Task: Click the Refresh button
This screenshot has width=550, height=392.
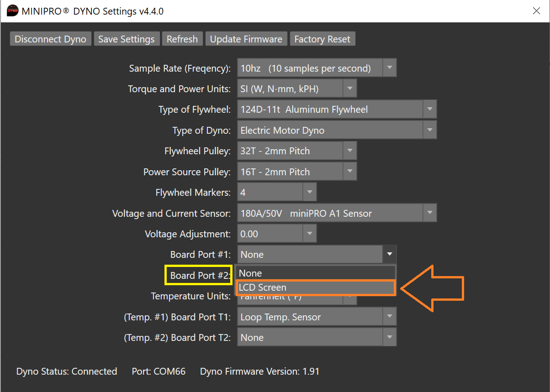Action: point(182,39)
